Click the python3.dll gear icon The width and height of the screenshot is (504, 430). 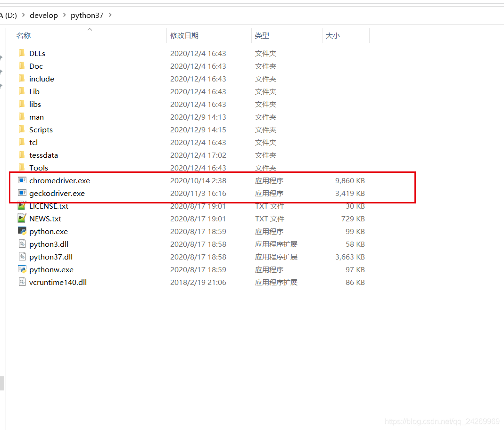[22, 244]
